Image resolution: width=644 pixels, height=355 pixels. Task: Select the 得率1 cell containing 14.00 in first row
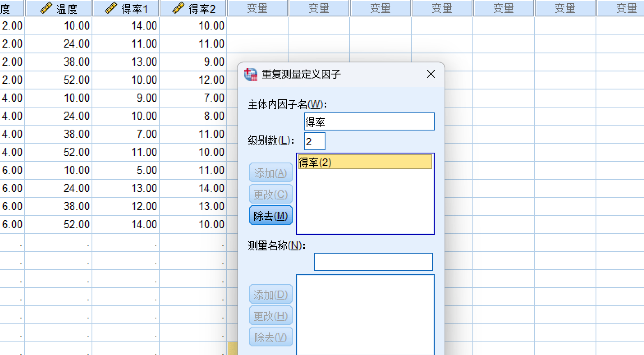[126, 26]
